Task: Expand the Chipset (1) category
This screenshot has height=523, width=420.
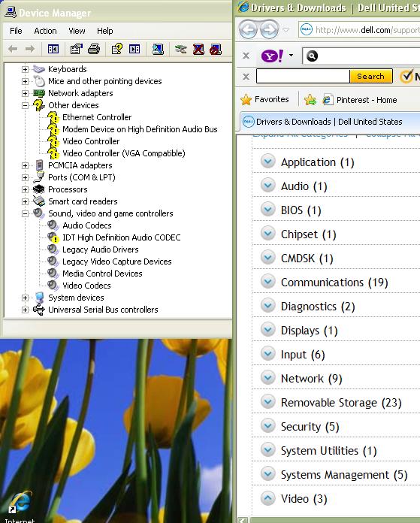Action: (x=268, y=234)
